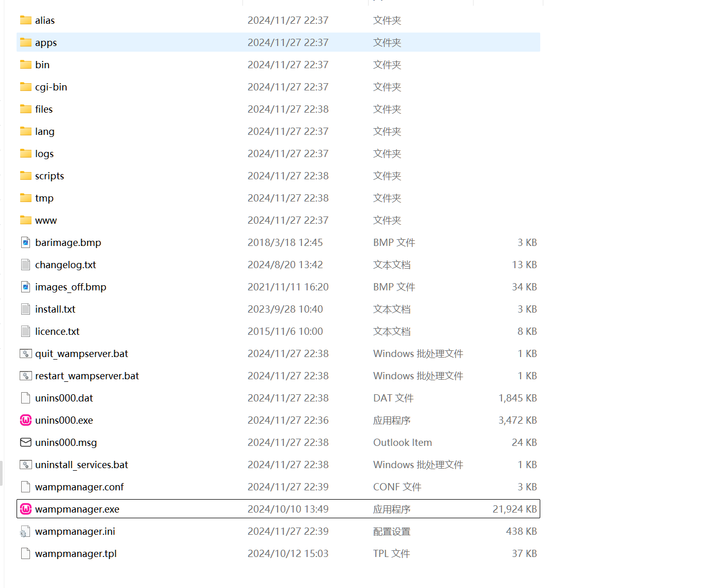Viewport: 716px width, 588px height.
Task: Click the wampmanager.exe pink W icon
Action: 26,509
